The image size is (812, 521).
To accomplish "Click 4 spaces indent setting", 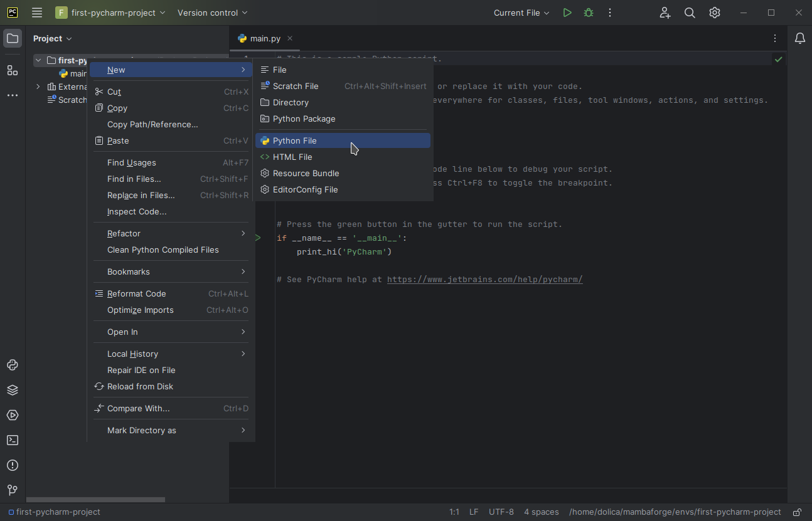I will [x=542, y=512].
